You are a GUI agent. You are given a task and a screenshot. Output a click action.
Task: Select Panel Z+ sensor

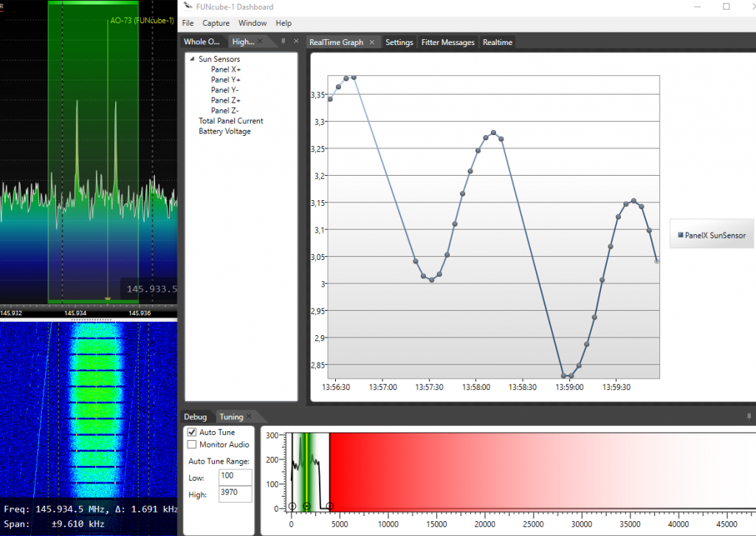coord(226,100)
